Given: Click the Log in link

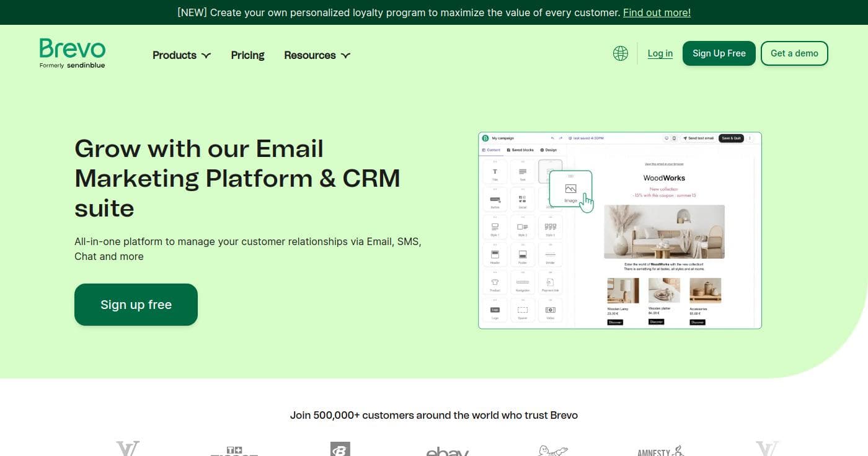Looking at the screenshot, I should (x=660, y=53).
